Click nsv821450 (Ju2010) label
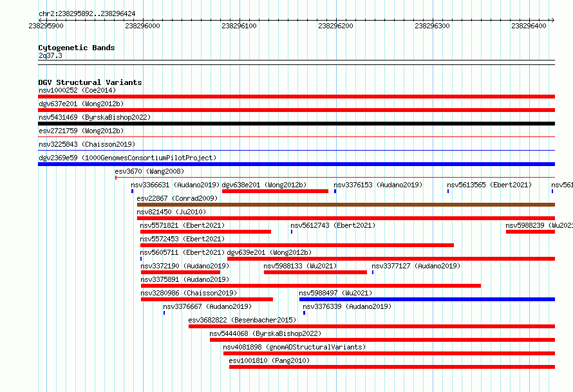 (171, 212)
